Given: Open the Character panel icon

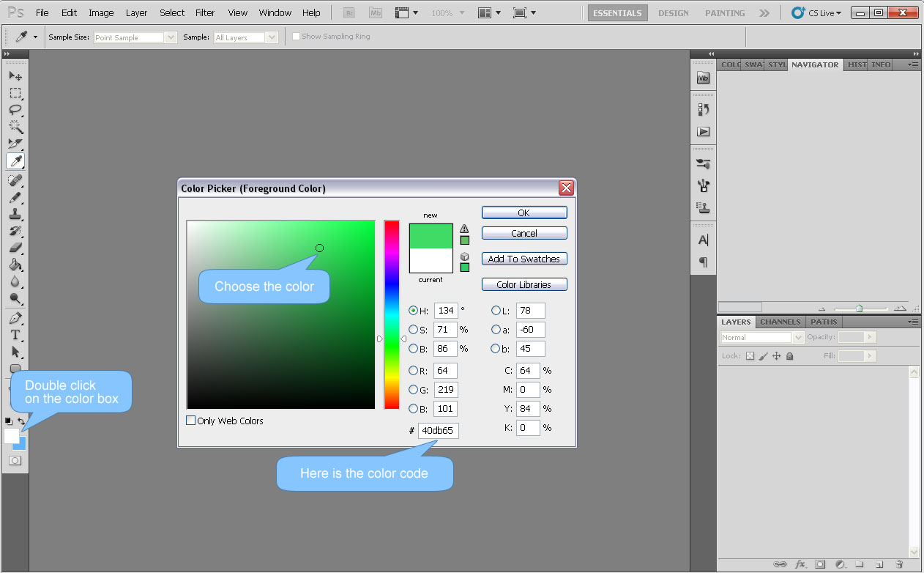Looking at the screenshot, I should 702,239.
